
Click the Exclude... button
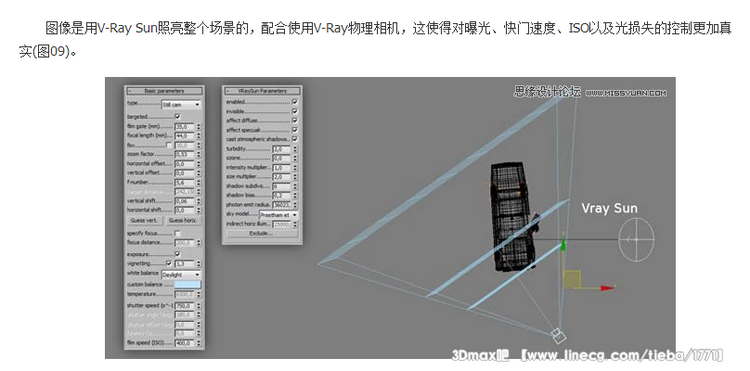262,233
